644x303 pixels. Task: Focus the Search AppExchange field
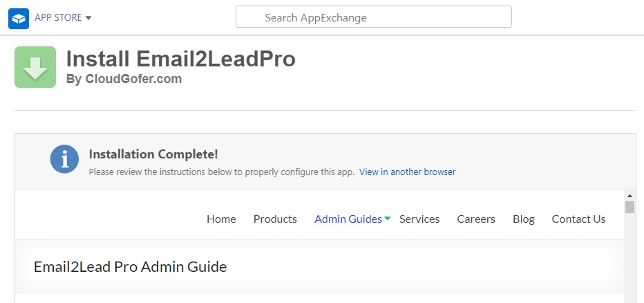[373, 17]
